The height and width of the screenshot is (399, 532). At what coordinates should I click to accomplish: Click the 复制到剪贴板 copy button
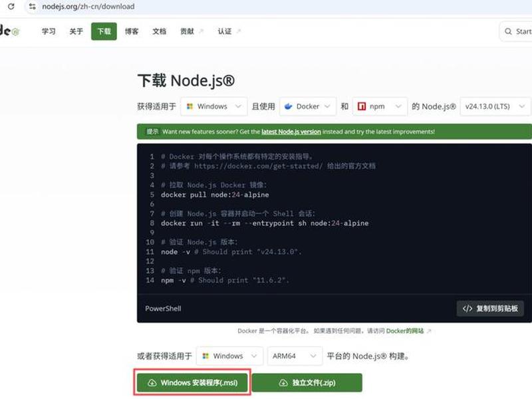(490, 309)
